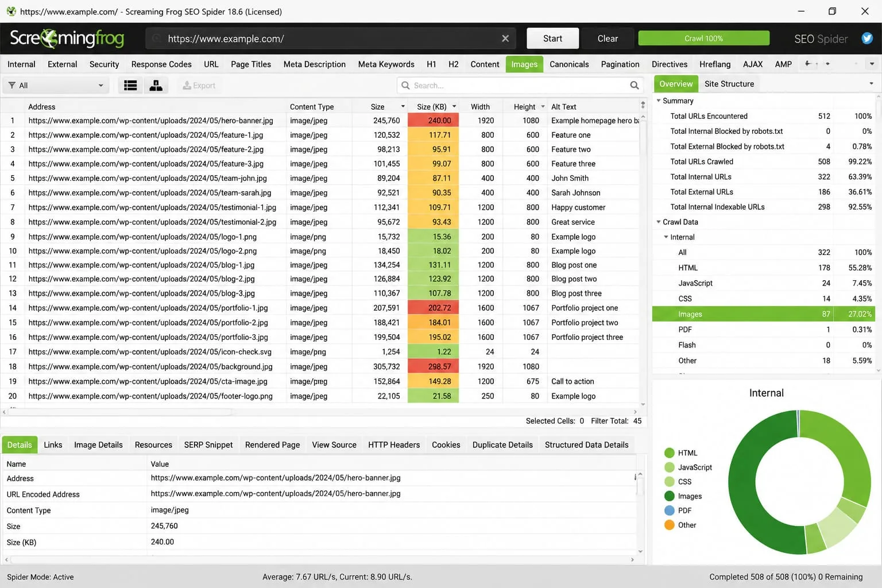Click the 'URL Encoded Address' detail name
The image size is (882, 588).
[x=43, y=494]
